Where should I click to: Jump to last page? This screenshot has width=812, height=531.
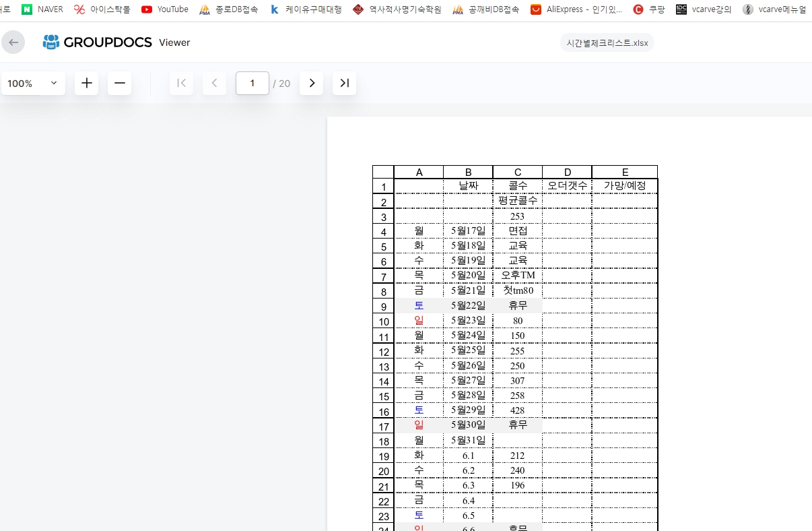click(344, 83)
